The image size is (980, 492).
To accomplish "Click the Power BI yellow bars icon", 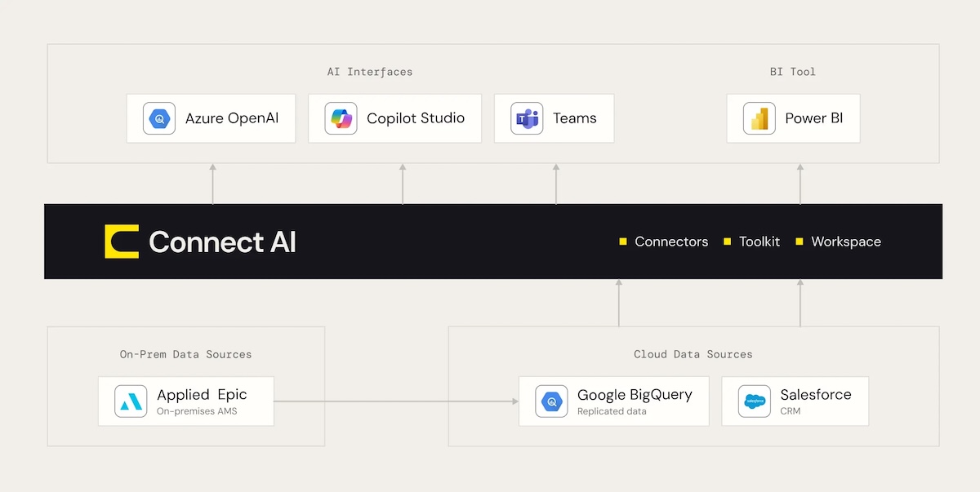I will pos(759,118).
